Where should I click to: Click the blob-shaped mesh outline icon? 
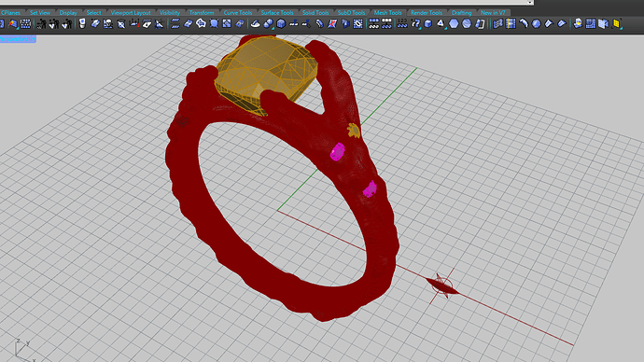coord(201,24)
